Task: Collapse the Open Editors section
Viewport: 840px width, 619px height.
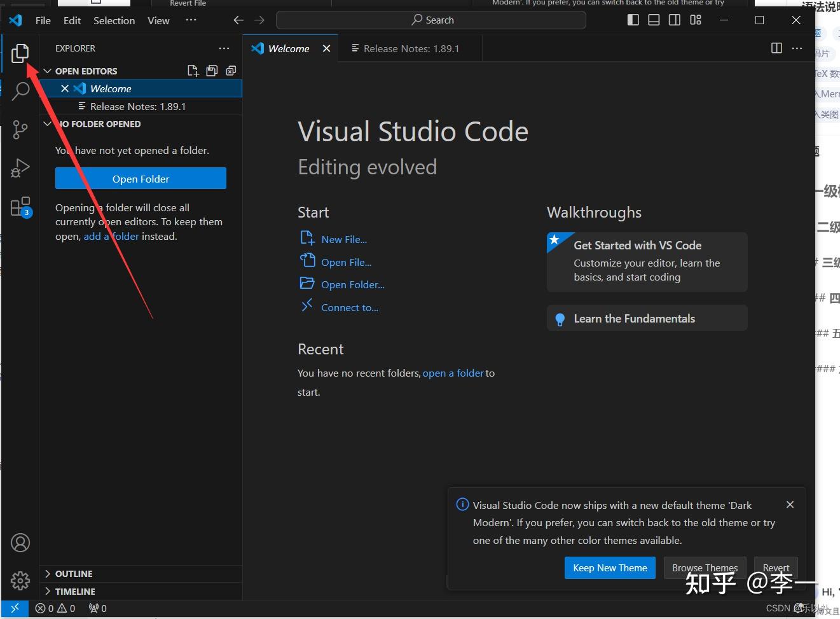Action: point(48,71)
